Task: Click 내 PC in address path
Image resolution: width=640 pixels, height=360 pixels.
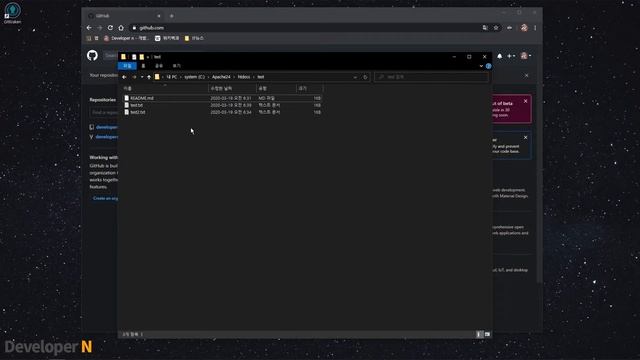Action: point(172,77)
